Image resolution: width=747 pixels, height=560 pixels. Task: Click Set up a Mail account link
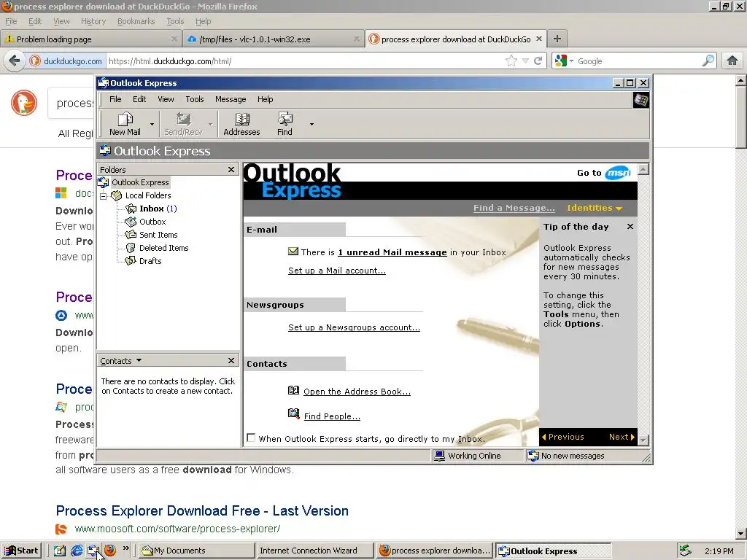tap(337, 271)
